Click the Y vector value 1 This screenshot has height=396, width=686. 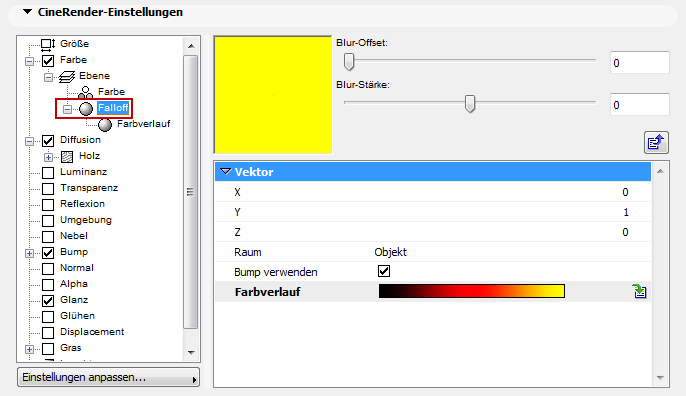[x=626, y=212]
